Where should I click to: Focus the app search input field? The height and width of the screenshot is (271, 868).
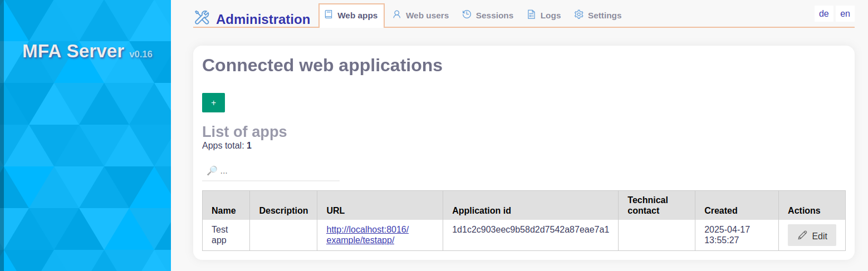pos(271,171)
